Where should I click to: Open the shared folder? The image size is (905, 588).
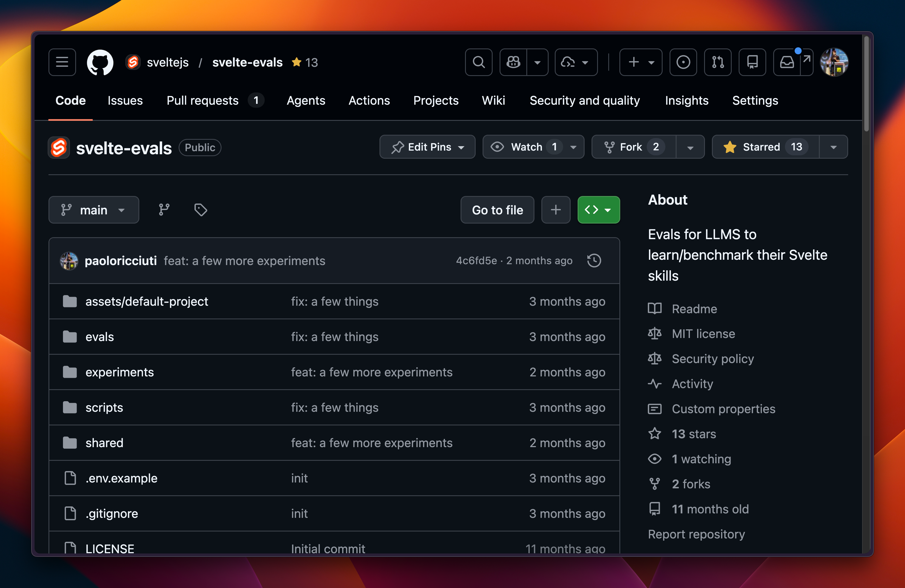pyautogui.click(x=104, y=442)
